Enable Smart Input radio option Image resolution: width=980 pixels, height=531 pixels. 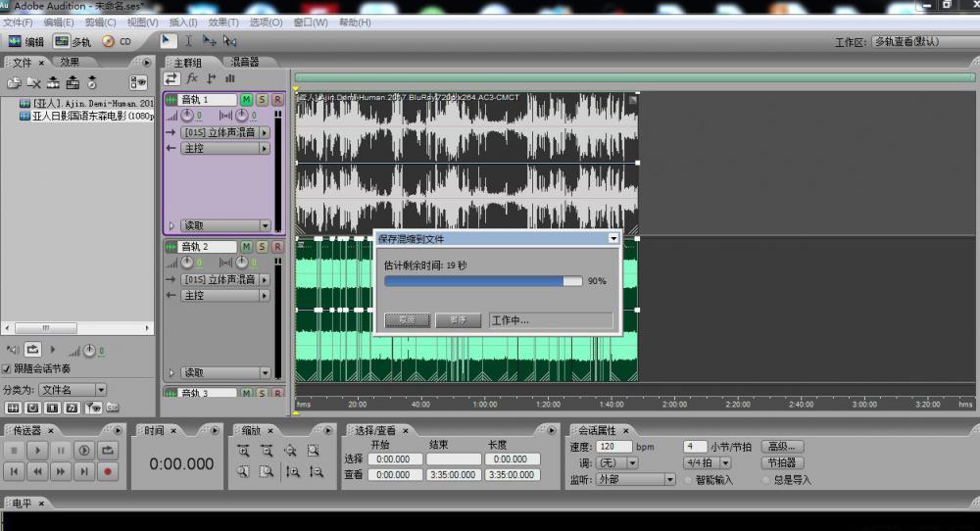689,480
